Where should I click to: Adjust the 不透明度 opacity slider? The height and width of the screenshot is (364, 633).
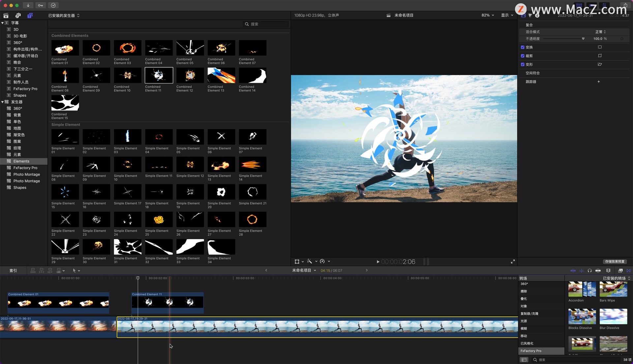583,39
